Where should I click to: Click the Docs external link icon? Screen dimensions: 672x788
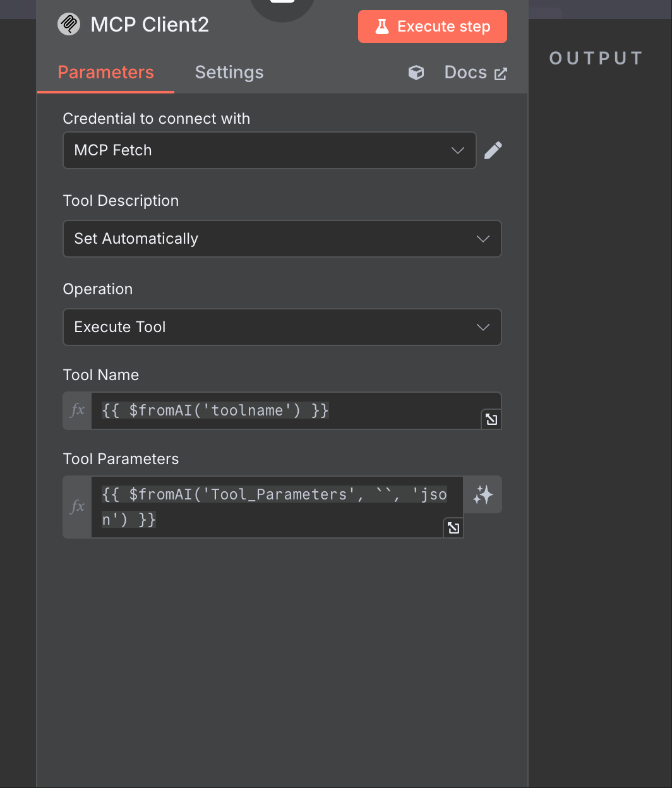pyautogui.click(x=501, y=74)
